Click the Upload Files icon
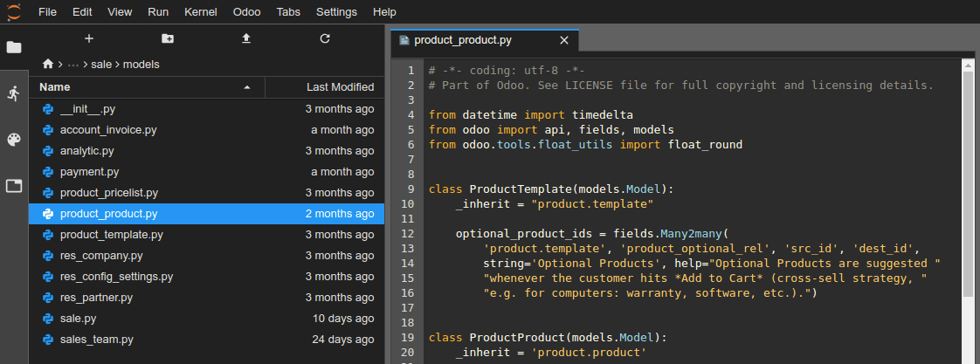This screenshot has height=364, width=980. pyautogui.click(x=246, y=38)
